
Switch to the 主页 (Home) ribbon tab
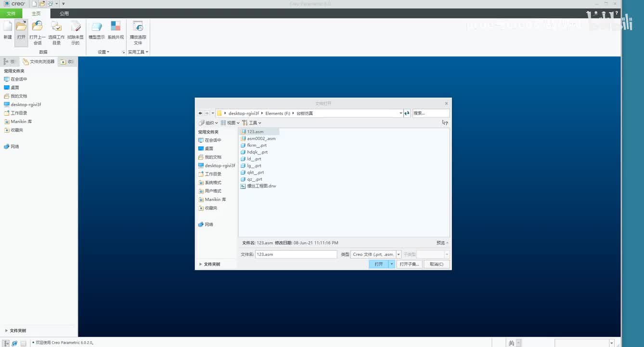click(x=36, y=13)
